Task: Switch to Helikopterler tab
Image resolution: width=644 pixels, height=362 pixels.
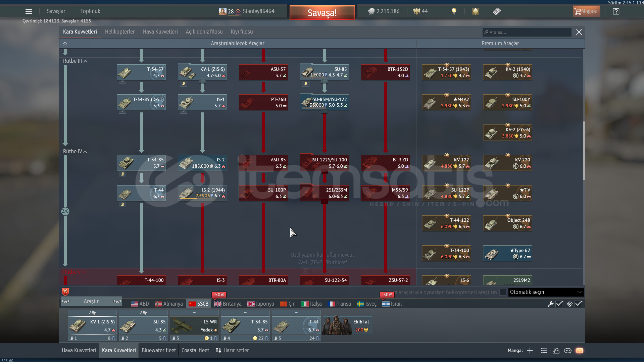Action: (x=120, y=32)
